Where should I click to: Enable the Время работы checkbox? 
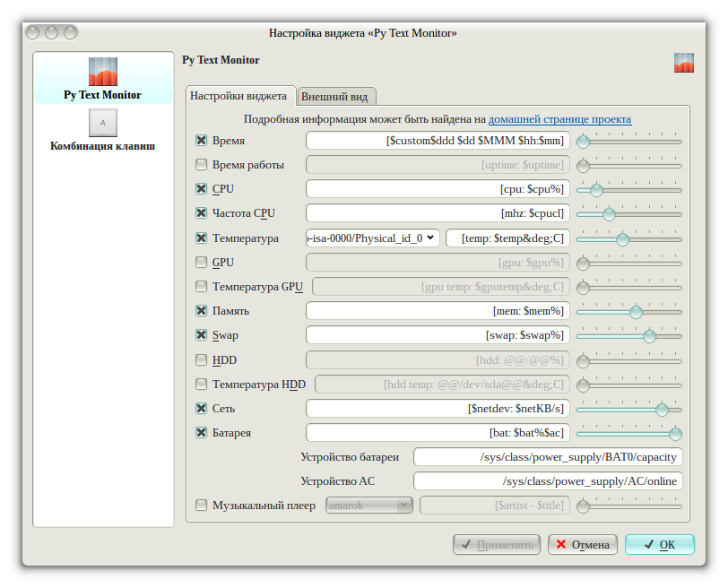pyautogui.click(x=202, y=165)
